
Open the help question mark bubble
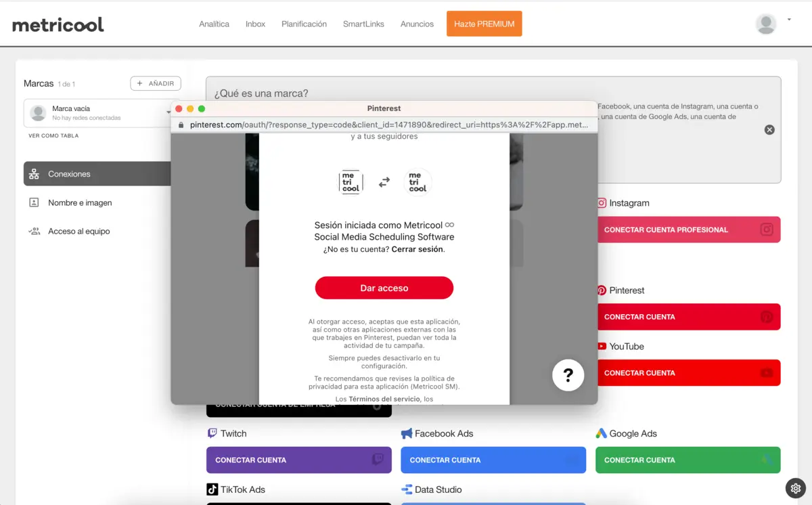click(x=568, y=375)
